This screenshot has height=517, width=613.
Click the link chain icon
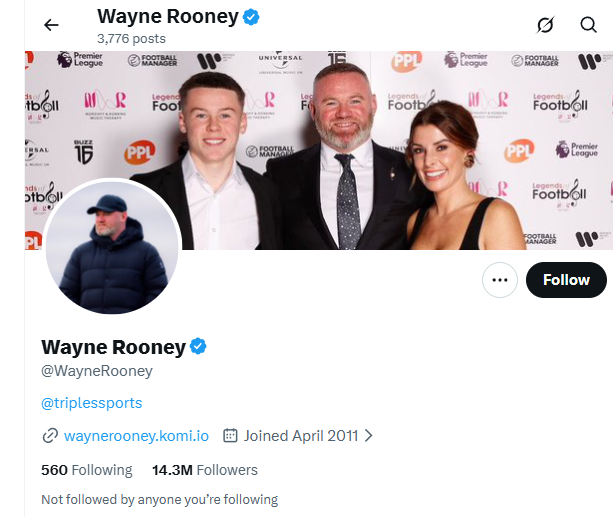tap(50, 436)
